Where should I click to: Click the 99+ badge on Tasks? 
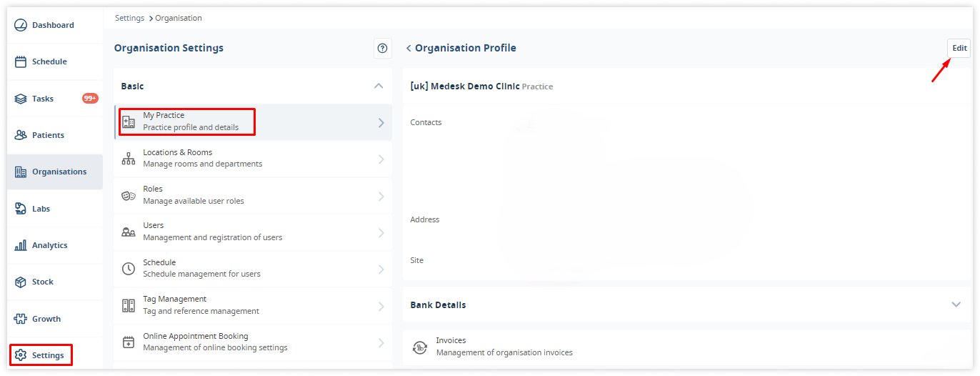click(x=90, y=99)
